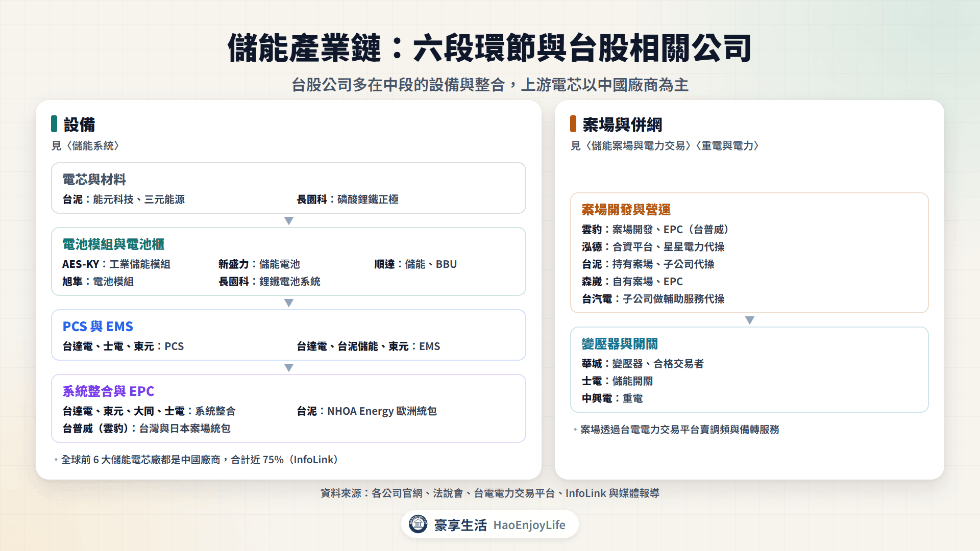Screen dimensions: 980x551
Task: Click the HaoEnjoyLife round logo icon
Action: click(418, 524)
